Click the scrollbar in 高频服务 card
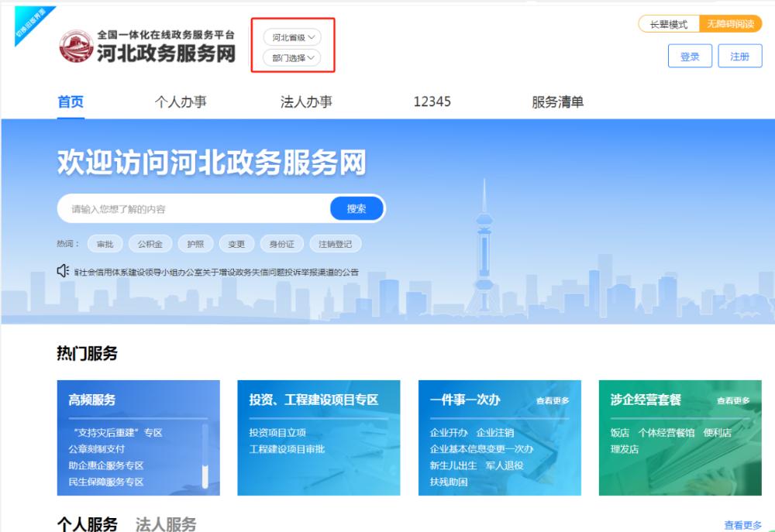The image size is (775, 532). click(x=205, y=457)
